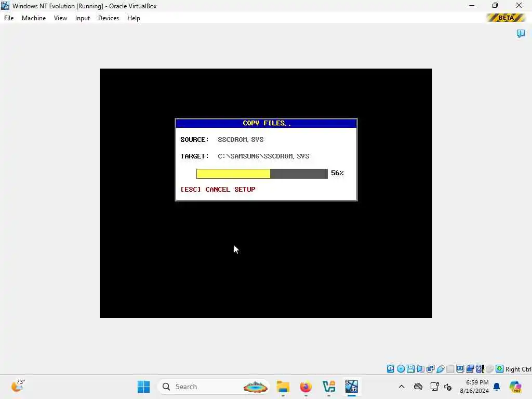Click the notification bell in the taskbar
Image resolution: width=532 pixels, height=399 pixels.
(x=497, y=387)
